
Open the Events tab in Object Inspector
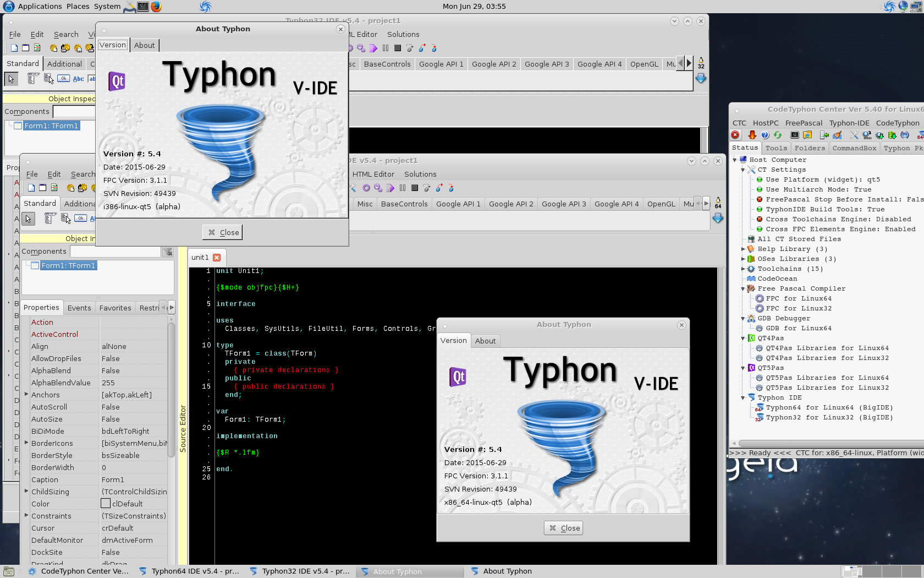coord(79,308)
